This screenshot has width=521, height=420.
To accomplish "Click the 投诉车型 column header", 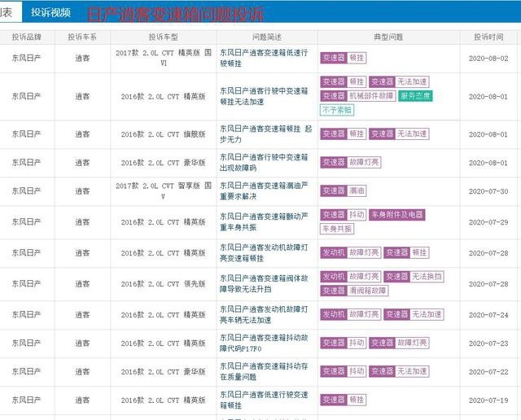I will click(x=163, y=37).
